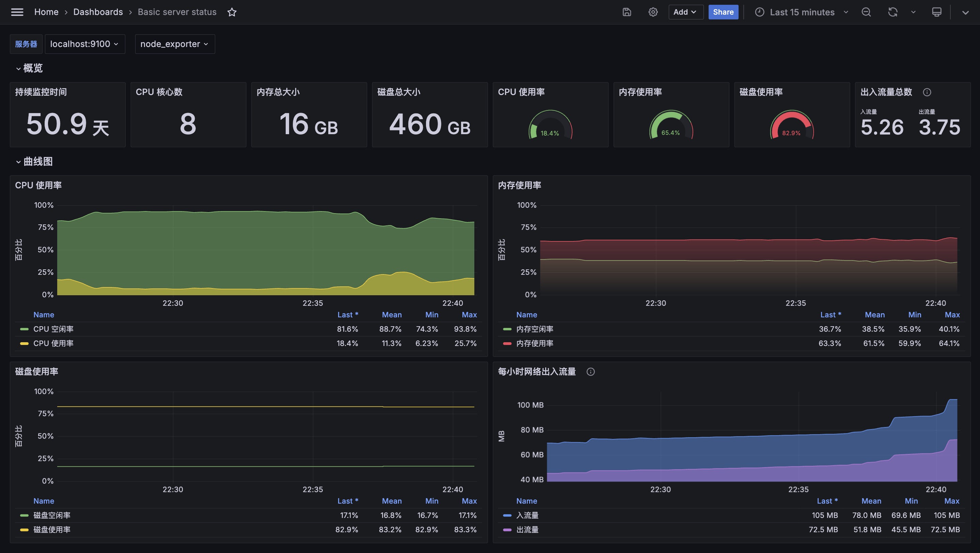The image size is (980, 553).
Task: Refresh the dashboard
Action: click(x=892, y=12)
